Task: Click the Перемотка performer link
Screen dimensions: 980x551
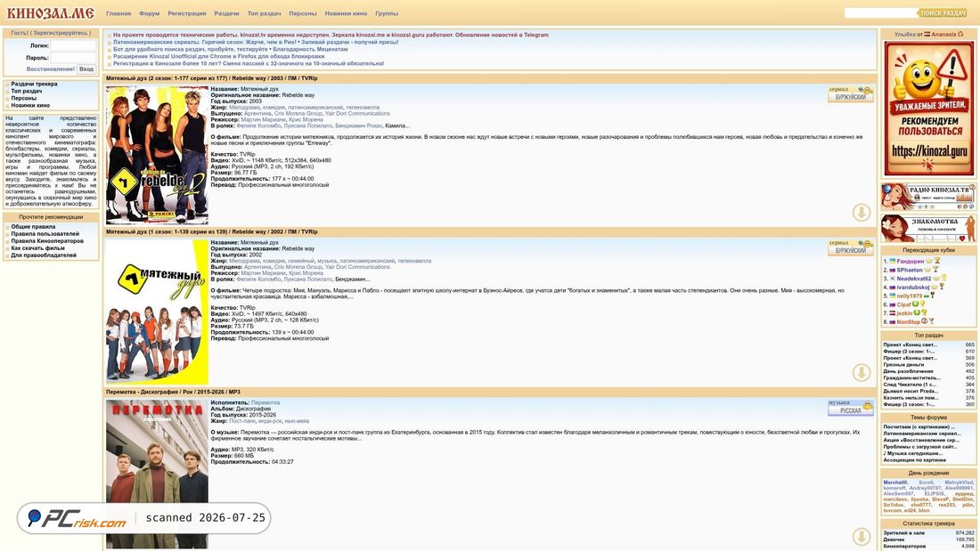Action: [x=265, y=403]
